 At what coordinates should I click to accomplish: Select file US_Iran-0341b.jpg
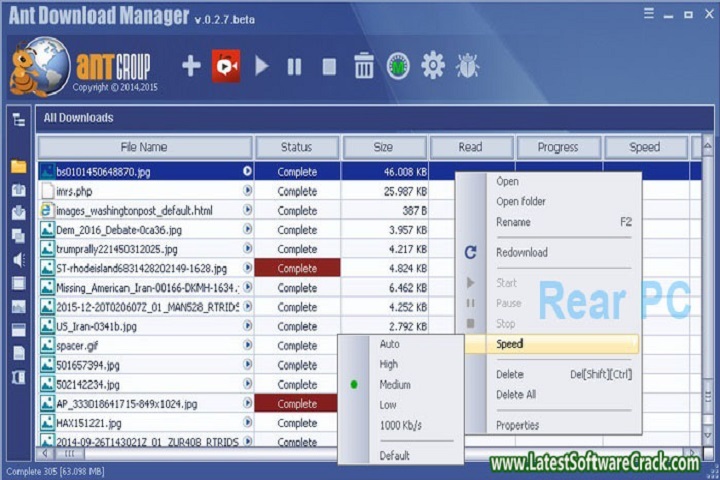[x=96, y=327]
